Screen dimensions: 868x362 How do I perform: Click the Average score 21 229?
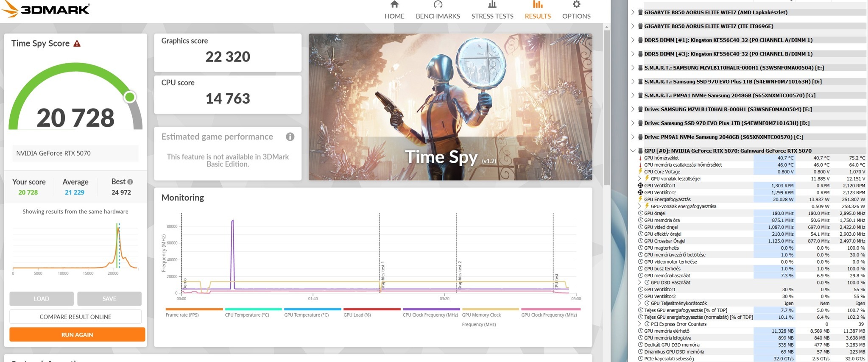click(75, 192)
